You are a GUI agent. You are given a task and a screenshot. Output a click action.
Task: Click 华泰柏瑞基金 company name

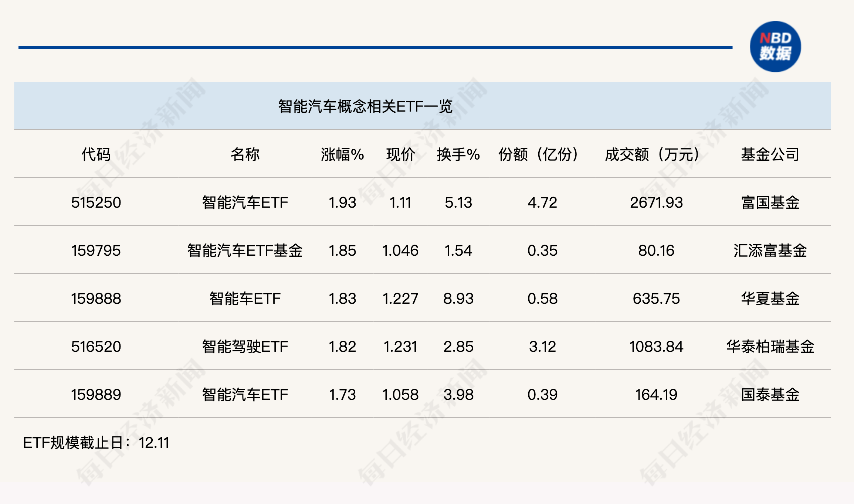click(770, 347)
